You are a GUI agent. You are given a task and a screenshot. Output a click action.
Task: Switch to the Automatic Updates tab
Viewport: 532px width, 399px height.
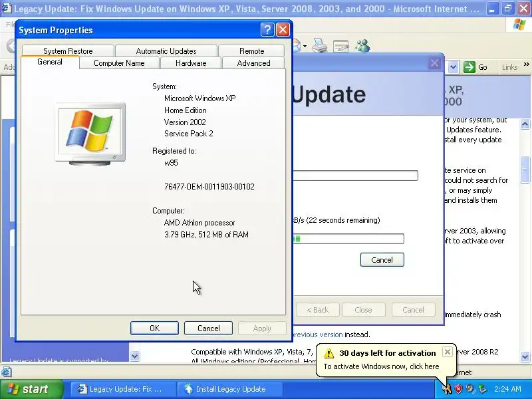(166, 51)
